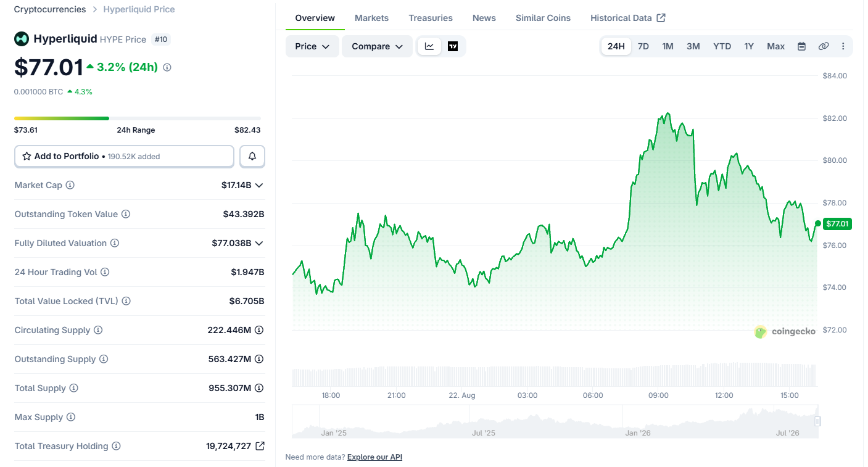Follow the Explore our API link
This screenshot has height=467, width=868.
tap(374, 457)
